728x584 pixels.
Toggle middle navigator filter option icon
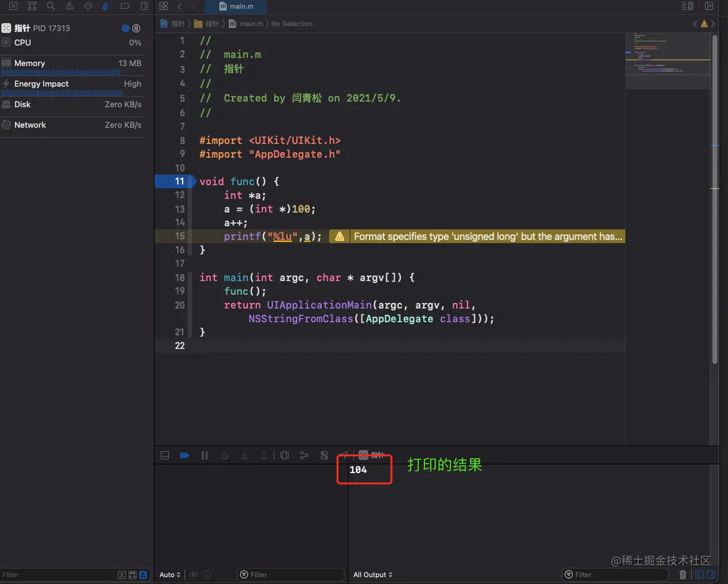[x=132, y=575]
